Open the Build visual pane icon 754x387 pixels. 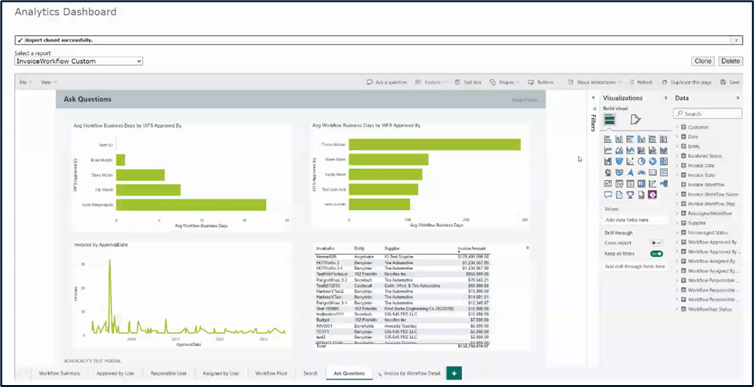[610, 119]
